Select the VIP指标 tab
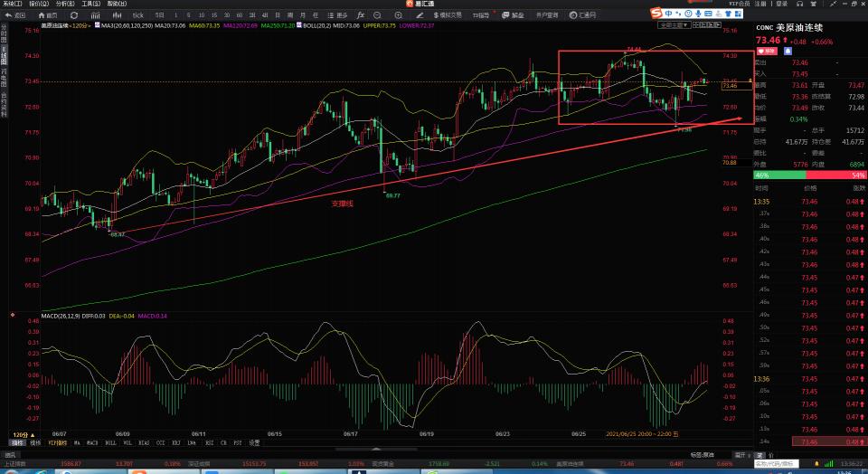Viewport: 868px width, 474px height. (x=58, y=443)
